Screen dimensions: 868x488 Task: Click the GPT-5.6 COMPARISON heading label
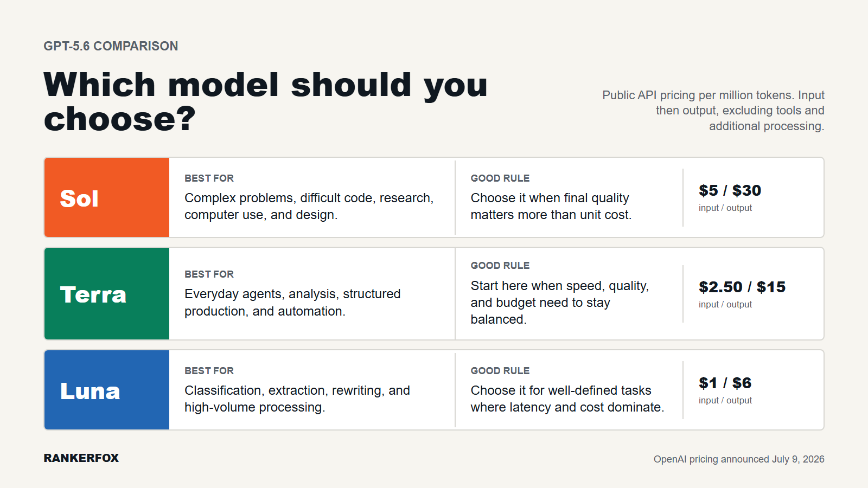pos(111,46)
